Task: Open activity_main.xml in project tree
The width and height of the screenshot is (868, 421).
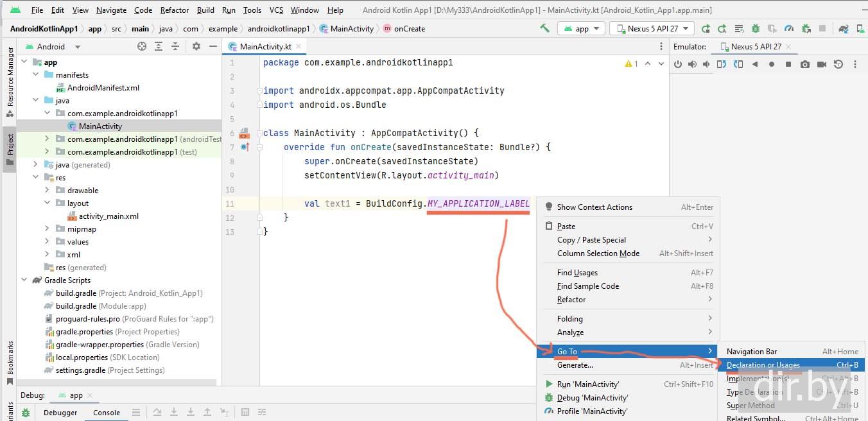Action: (x=108, y=216)
